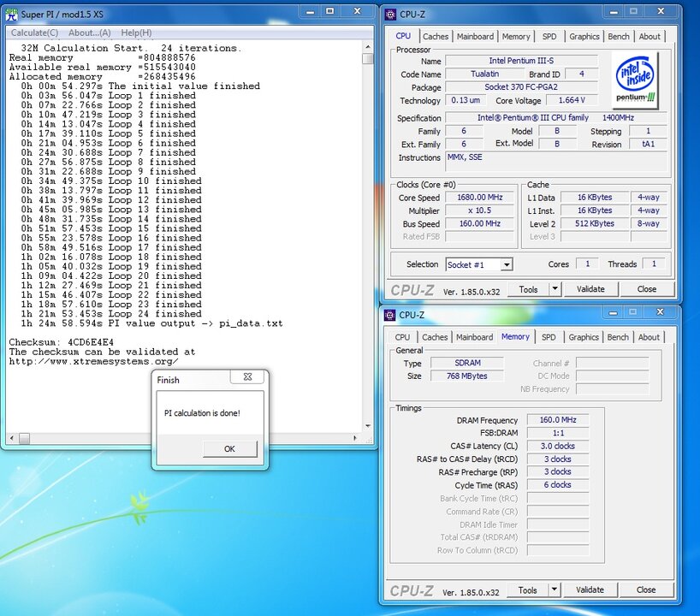Click the Checksum: 4CD6E4E4 line
700x616 pixels.
(x=62, y=342)
